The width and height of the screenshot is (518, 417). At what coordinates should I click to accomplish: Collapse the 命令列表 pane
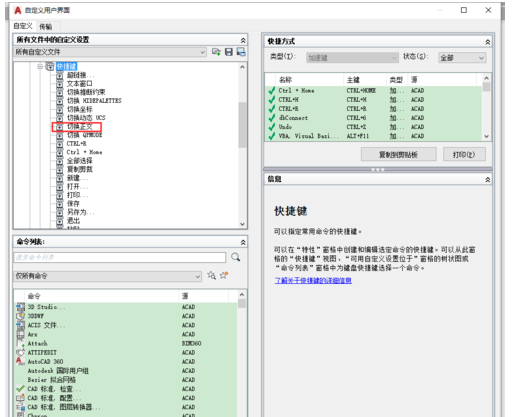(243, 242)
